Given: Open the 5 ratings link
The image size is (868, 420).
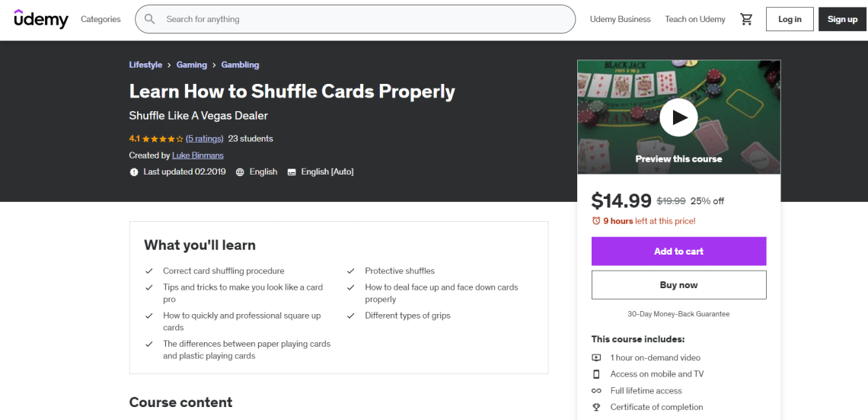Looking at the screenshot, I should pyautogui.click(x=204, y=139).
